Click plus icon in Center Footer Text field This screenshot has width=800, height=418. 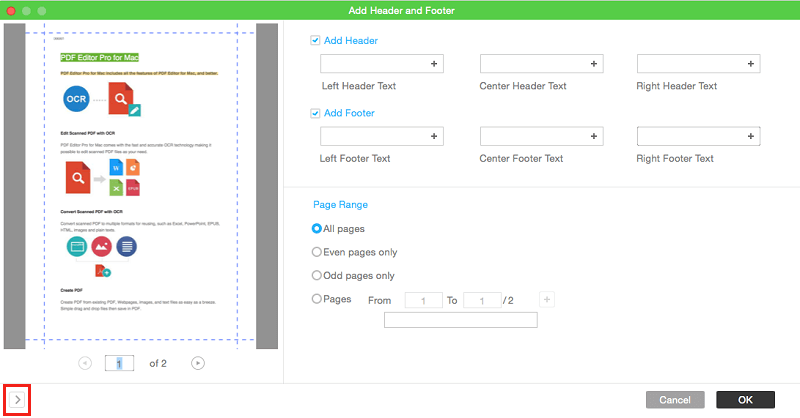tap(593, 136)
